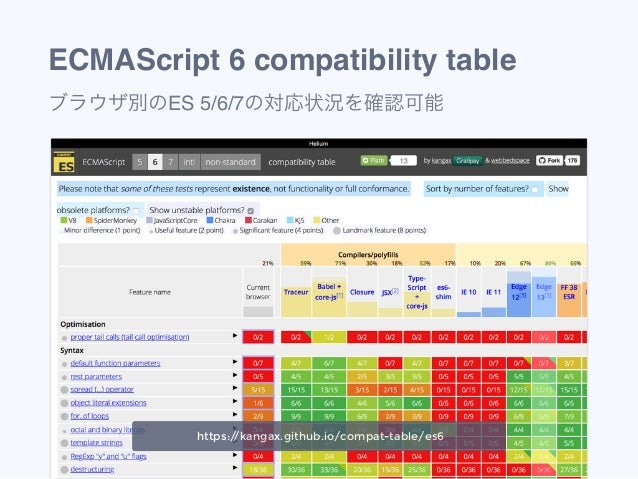Select the ES 6 tab
Image resolution: width=638 pixels, height=479 pixels.
155,162
